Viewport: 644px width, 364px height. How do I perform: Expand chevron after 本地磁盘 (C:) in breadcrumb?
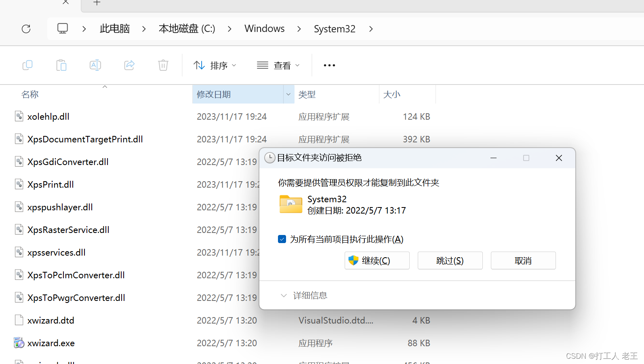(x=229, y=29)
